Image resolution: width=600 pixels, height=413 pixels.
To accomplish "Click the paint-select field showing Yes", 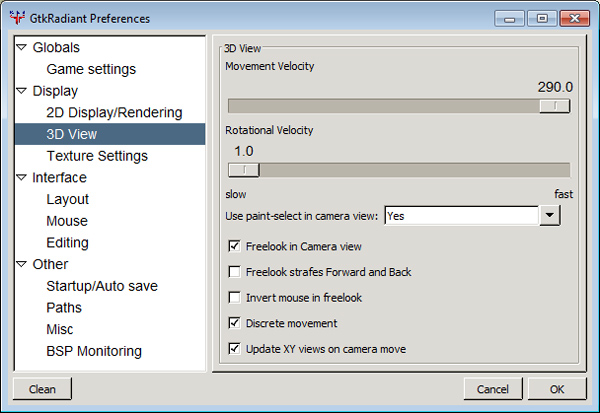I will 461,216.
